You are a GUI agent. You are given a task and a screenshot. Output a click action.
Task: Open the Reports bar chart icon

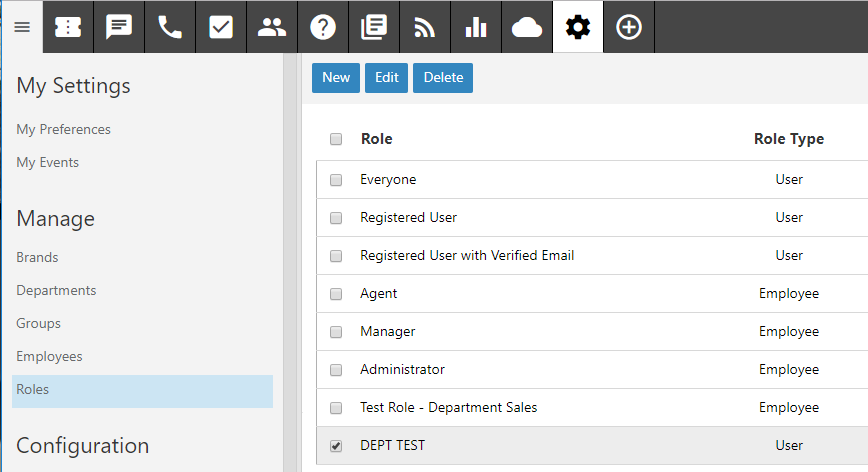[x=476, y=27]
